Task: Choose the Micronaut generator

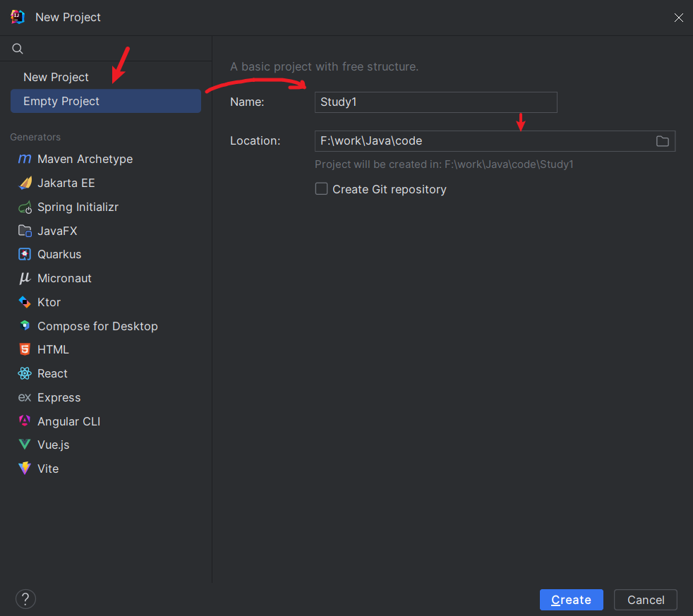Action: tap(64, 278)
